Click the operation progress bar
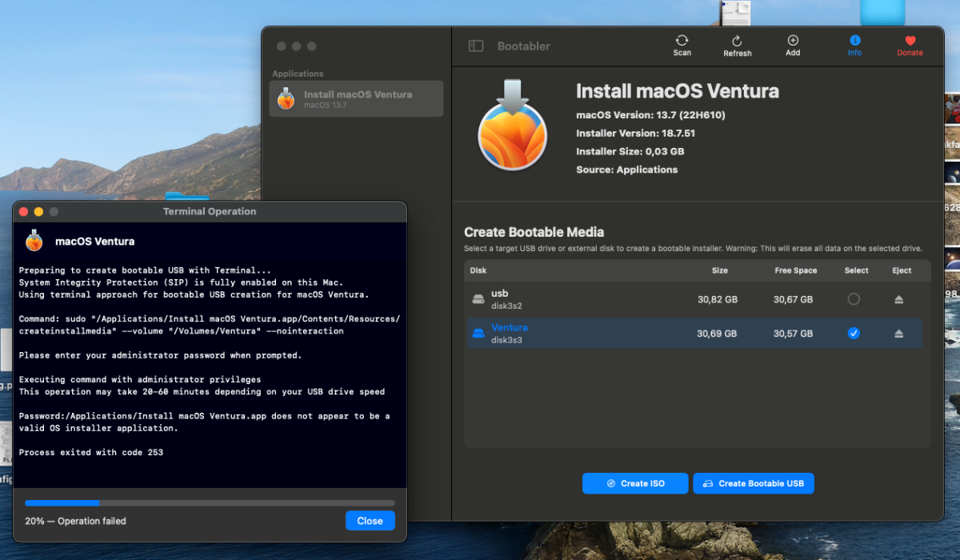This screenshot has height=560, width=960. coord(210,503)
